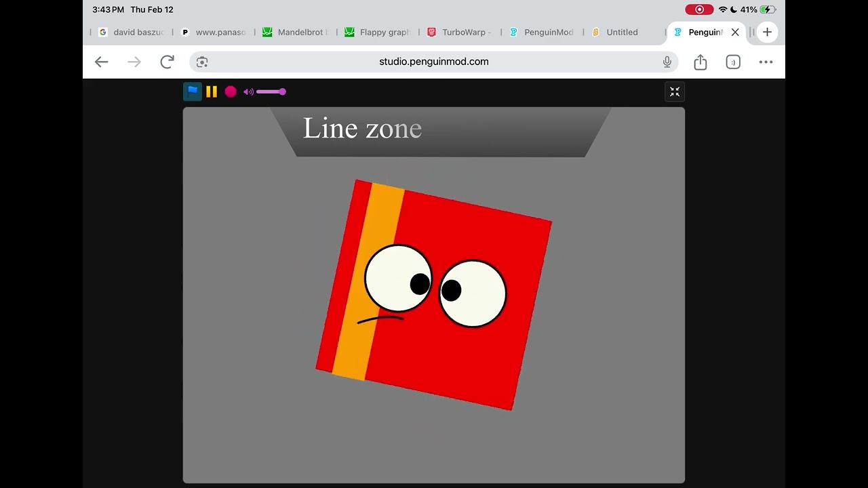The image size is (868, 488).
Task: Click the red screen recording indicator
Action: 699,9
